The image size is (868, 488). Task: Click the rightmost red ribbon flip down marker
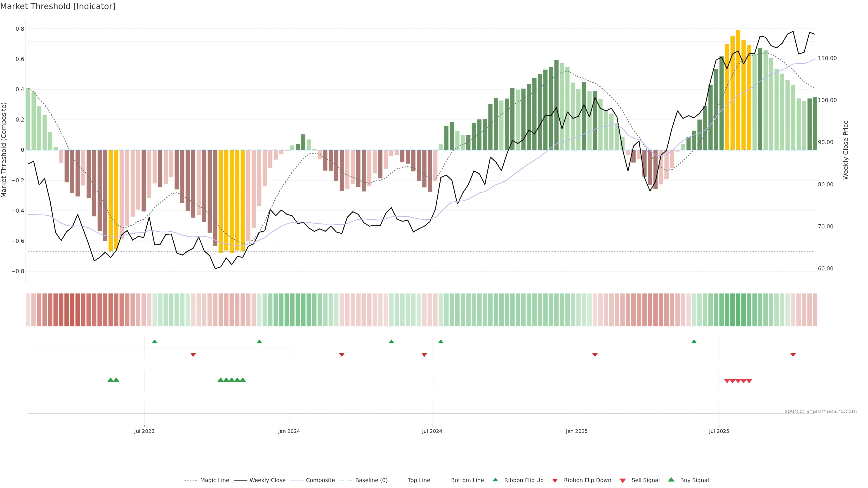tap(793, 355)
